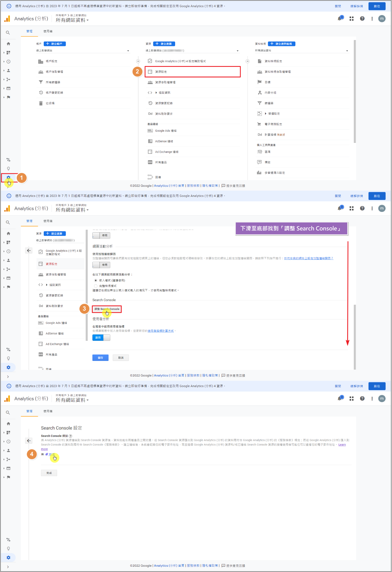
Task: Open the 所有網站資料 view dropdown under 資料檢視
Action: (x=302, y=51)
